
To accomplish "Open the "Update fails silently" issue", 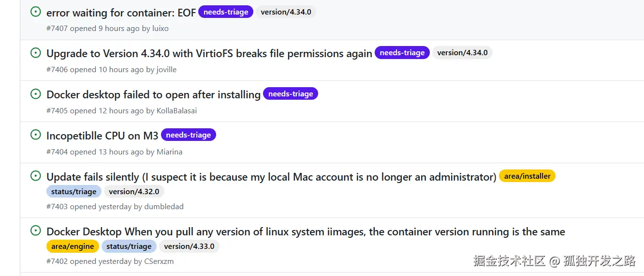I will coord(271,177).
